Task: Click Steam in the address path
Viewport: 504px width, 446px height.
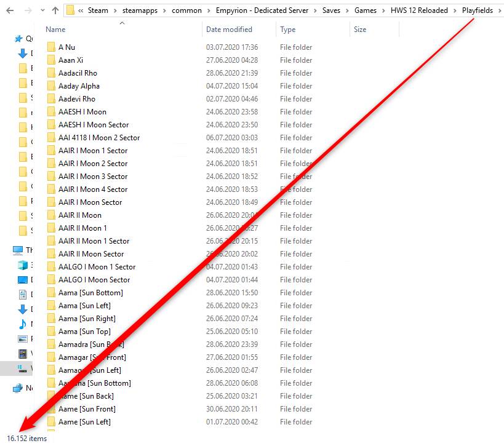Action: (x=98, y=10)
